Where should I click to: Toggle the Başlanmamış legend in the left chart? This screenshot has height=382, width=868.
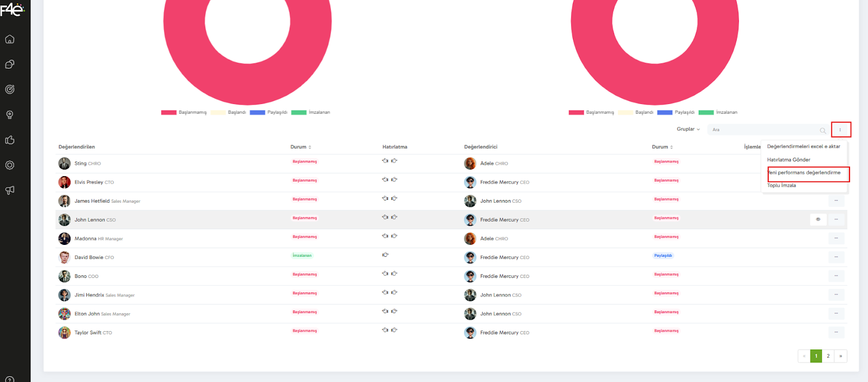pyautogui.click(x=184, y=113)
